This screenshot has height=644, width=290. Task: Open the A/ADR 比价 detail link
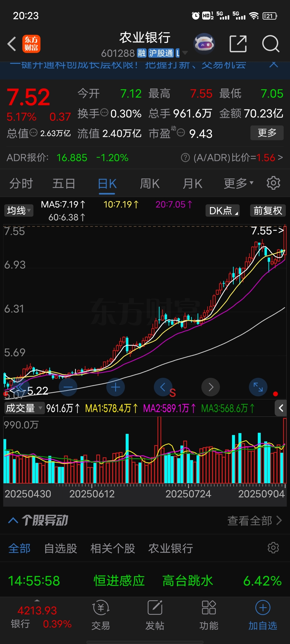coord(238,158)
